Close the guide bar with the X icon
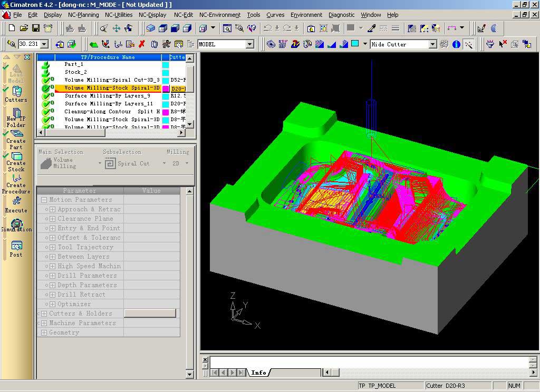The height and width of the screenshot is (392, 540). [27, 57]
